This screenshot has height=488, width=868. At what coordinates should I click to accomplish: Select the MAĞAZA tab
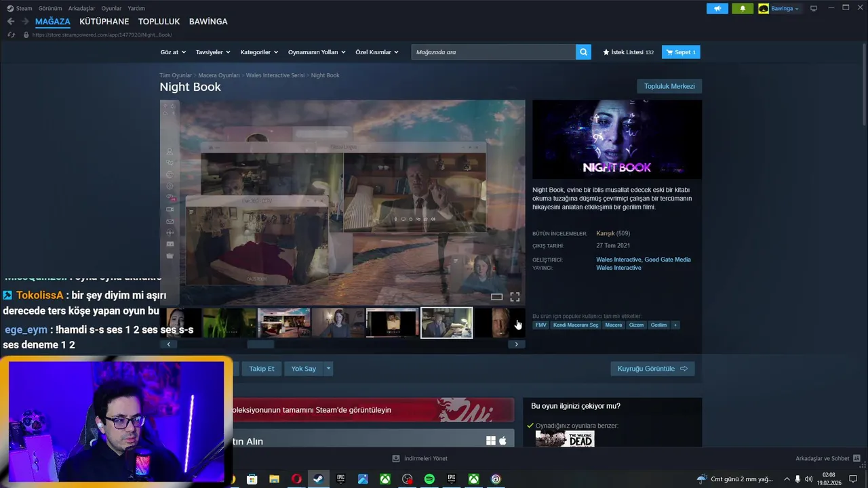[53, 22]
